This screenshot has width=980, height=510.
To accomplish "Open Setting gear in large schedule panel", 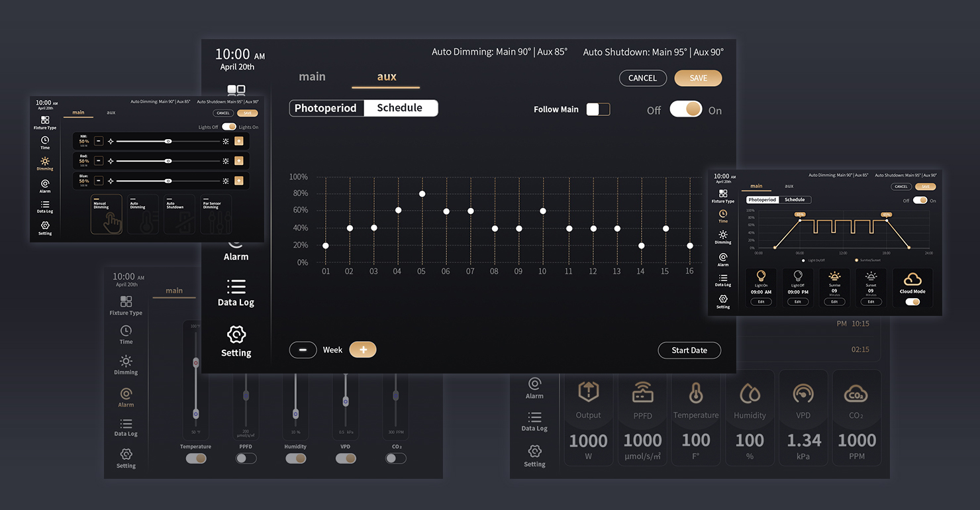I will click(x=236, y=334).
